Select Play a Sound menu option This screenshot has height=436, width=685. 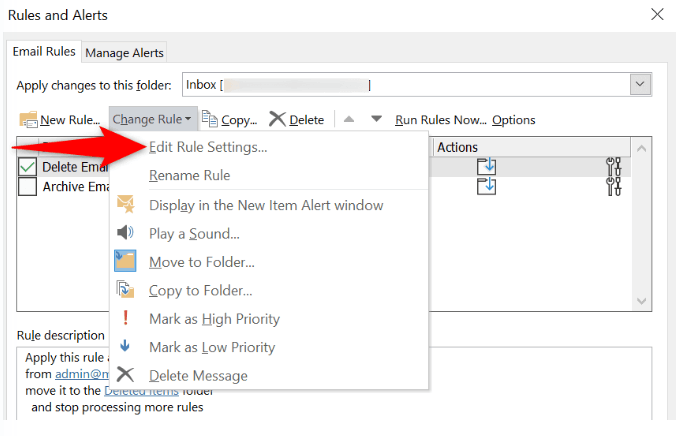[x=194, y=234]
